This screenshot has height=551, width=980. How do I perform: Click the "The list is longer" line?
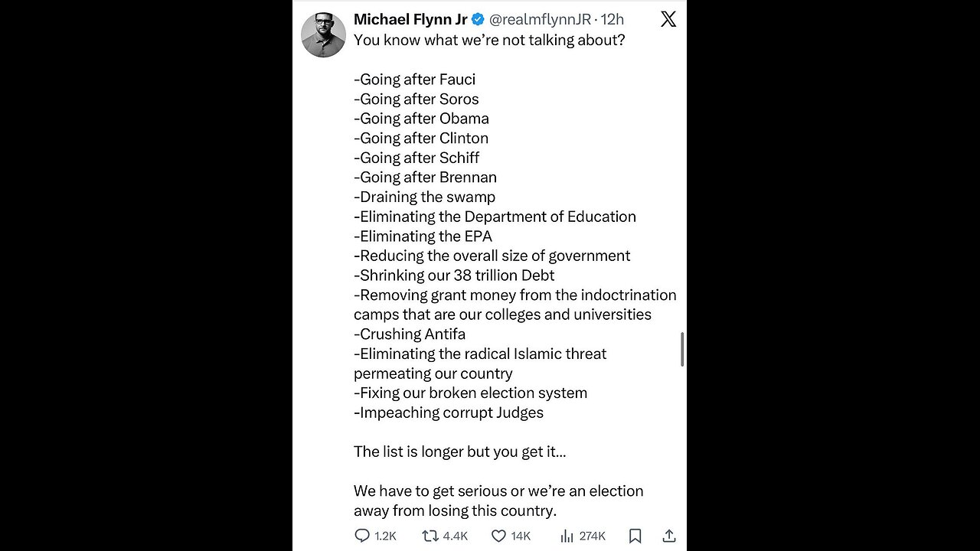pos(459,452)
